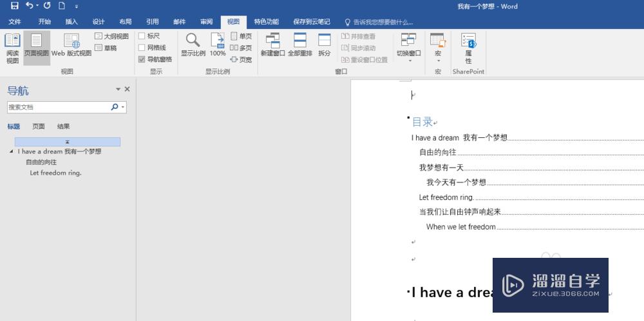
Task: Click the magnifier search icon in navigation pane
Action: point(115,107)
